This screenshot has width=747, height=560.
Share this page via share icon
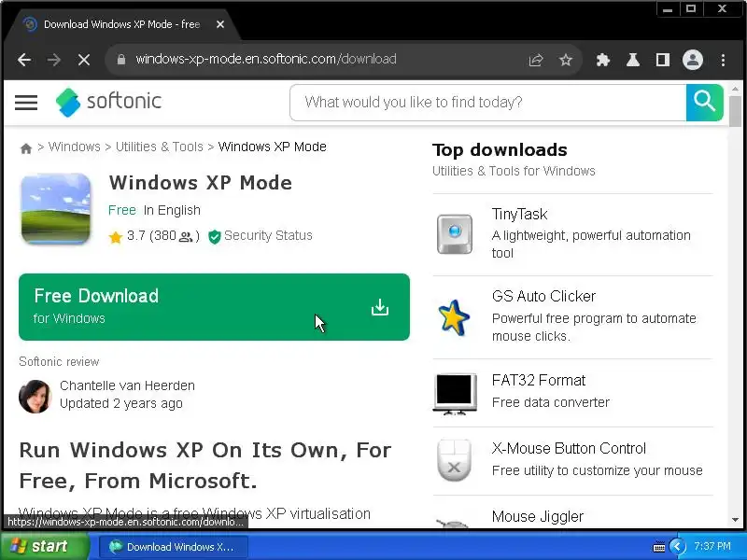click(x=536, y=60)
